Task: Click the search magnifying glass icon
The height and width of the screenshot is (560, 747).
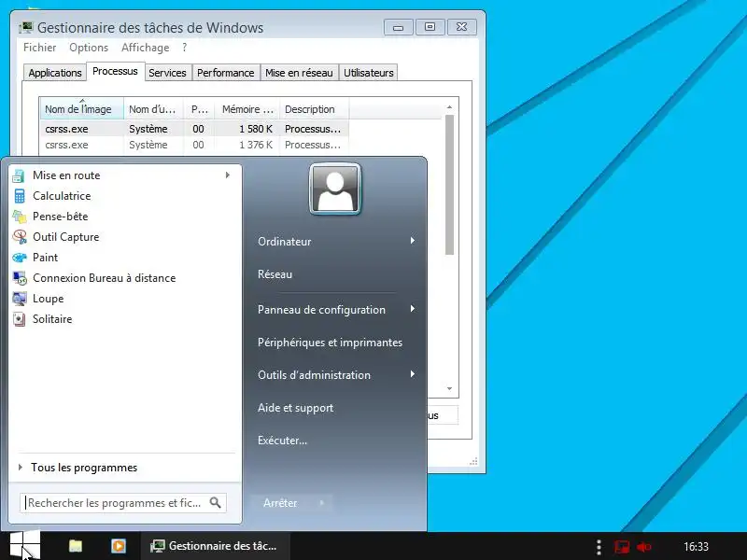Action: 216,502
